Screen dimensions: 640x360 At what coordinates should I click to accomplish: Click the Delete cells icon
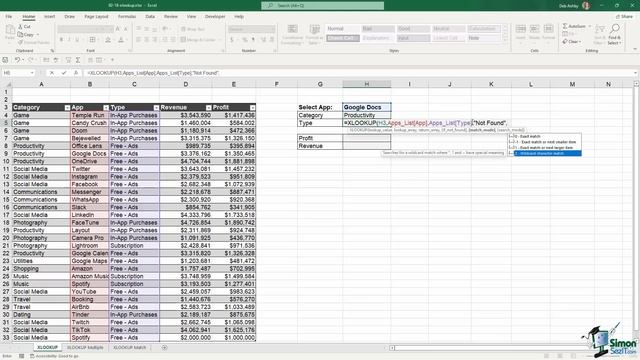534,29
